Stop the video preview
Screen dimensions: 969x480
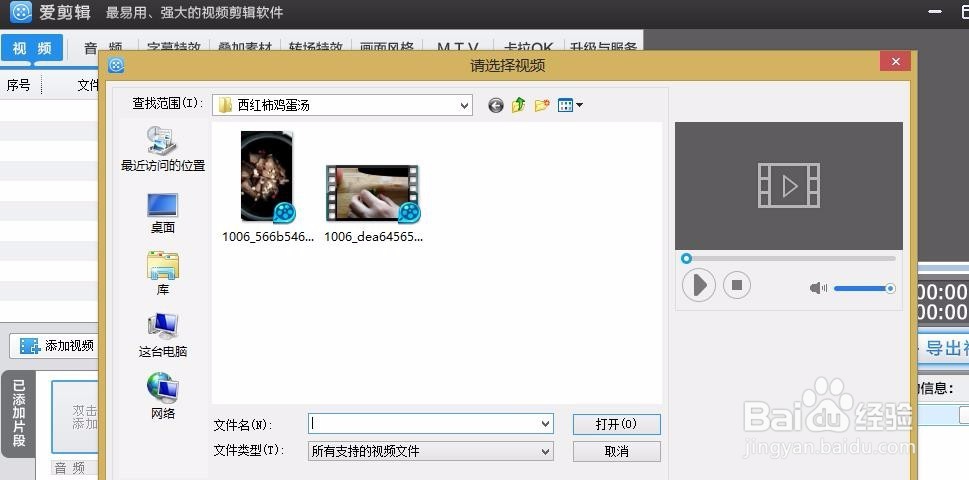[x=737, y=285]
